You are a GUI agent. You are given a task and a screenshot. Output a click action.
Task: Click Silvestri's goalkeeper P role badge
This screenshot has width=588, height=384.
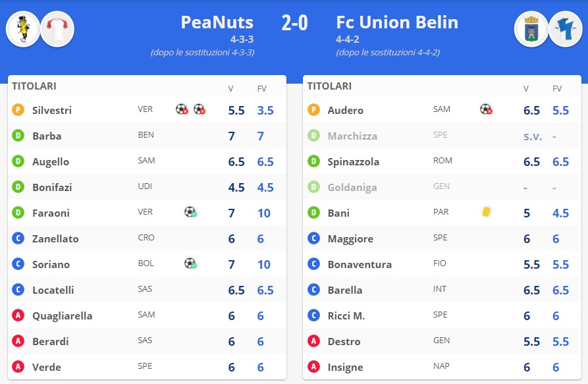click(18, 110)
